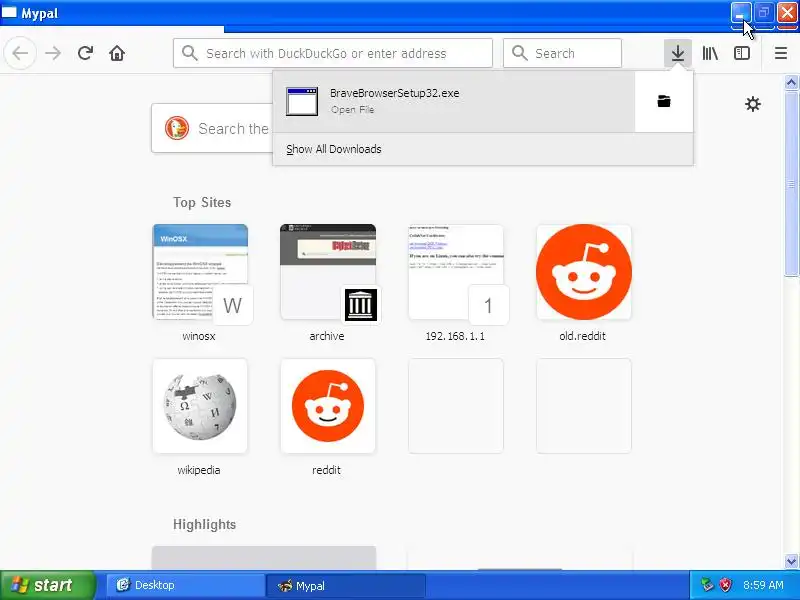Image resolution: width=800 pixels, height=600 pixels.
Task: Close the downloads panel via download arrow
Action: pos(678,53)
